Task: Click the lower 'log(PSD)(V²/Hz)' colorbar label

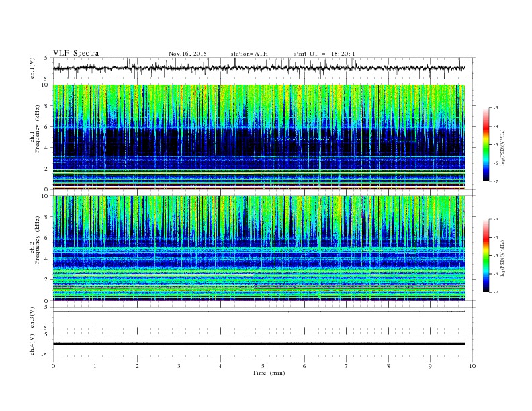Action: (x=502, y=259)
